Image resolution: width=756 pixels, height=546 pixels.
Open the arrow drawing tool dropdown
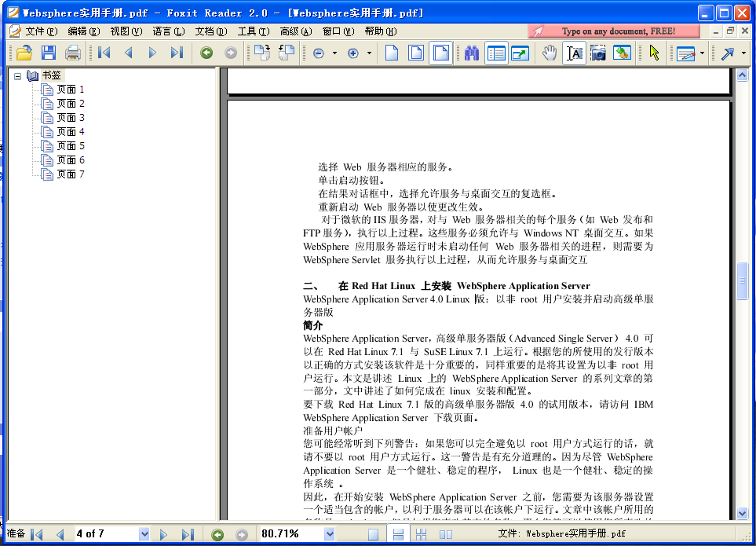[743, 53]
